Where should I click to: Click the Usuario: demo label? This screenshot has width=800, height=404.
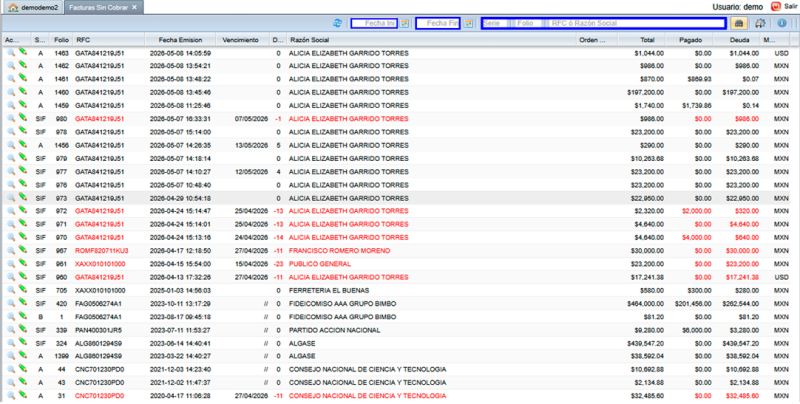click(738, 7)
